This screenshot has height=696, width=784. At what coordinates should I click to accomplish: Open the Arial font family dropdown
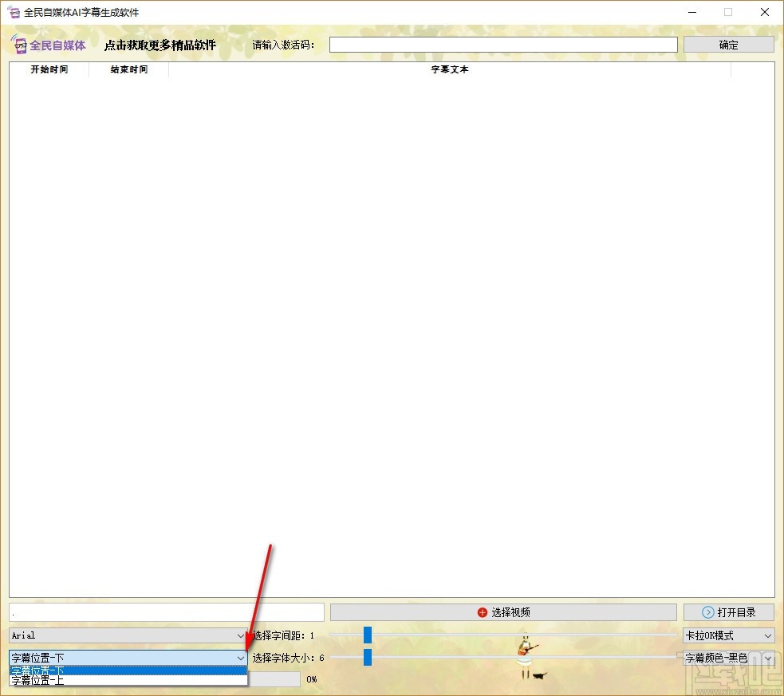(x=240, y=635)
